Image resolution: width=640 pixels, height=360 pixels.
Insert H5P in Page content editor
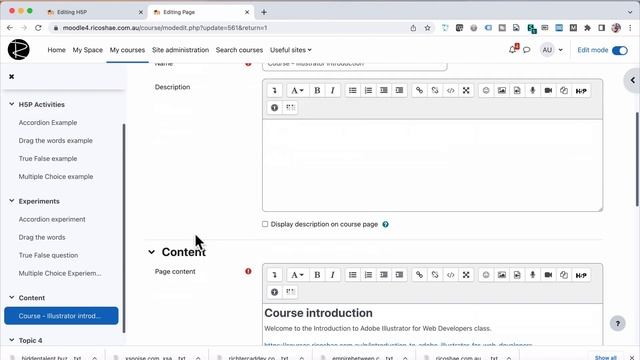coord(581,275)
